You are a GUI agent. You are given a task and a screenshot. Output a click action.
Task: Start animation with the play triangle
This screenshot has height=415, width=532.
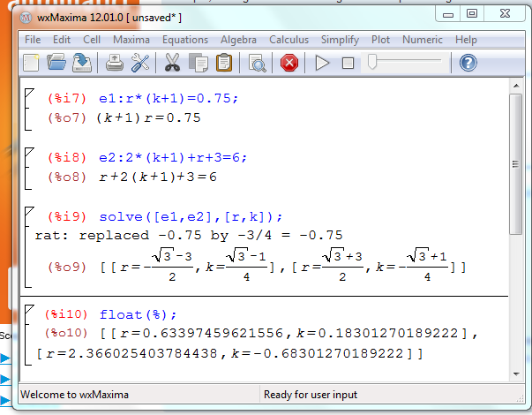(x=322, y=64)
